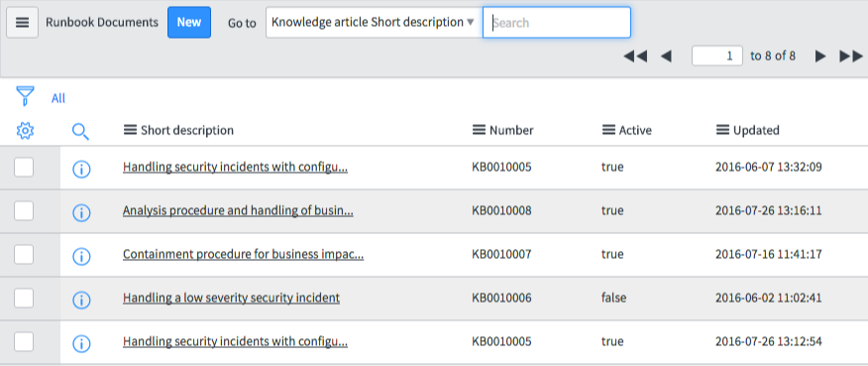868x366 pixels.
Task: Click the KB0010007 number cell
Action: (501, 254)
